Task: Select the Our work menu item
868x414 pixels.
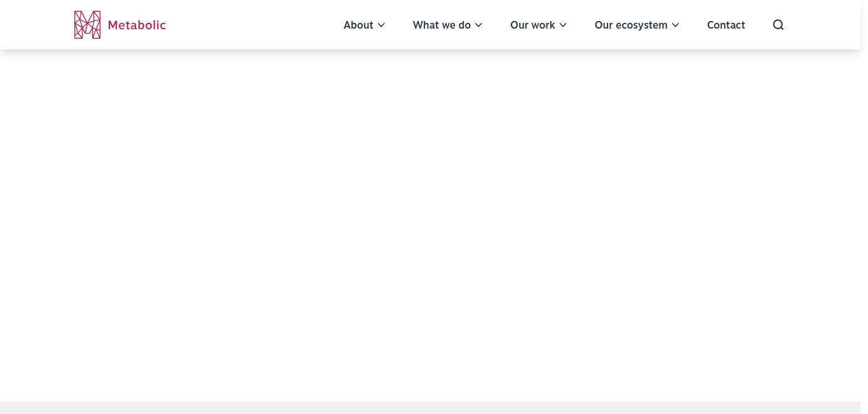Action: (x=532, y=25)
